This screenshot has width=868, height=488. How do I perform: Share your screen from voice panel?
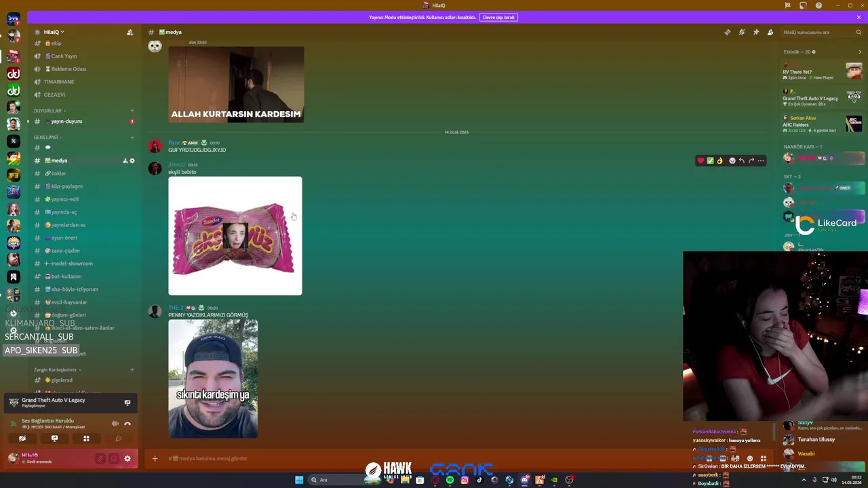pyautogui.click(x=54, y=439)
